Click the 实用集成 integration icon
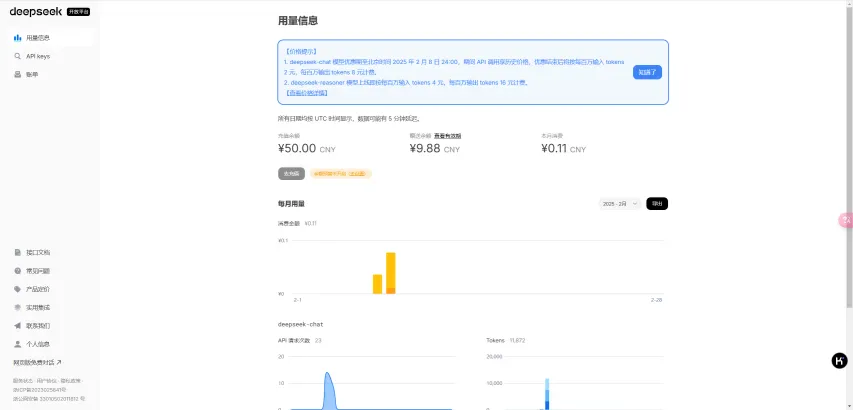 (x=17, y=307)
